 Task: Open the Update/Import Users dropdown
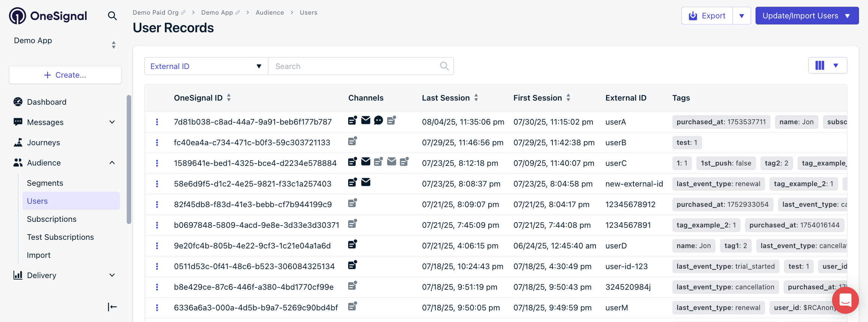807,16
